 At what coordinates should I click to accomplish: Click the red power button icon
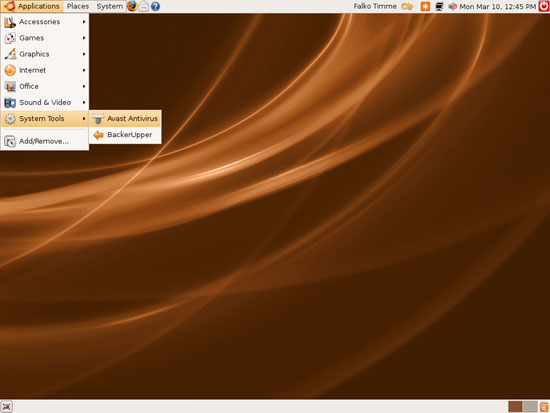pyautogui.click(x=544, y=6)
